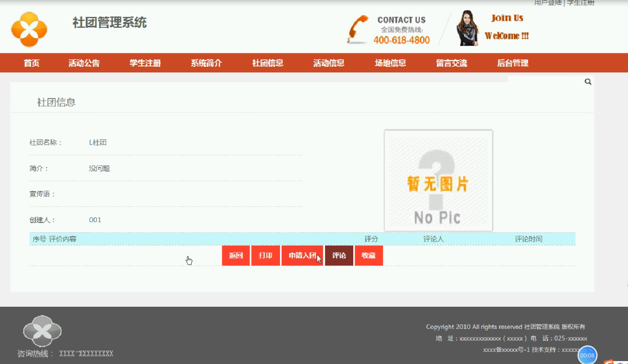Image resolution: width=628 pixels, height=364 pixels.
Task: Open the 活动信息 menu item
Action: point(329,63)
